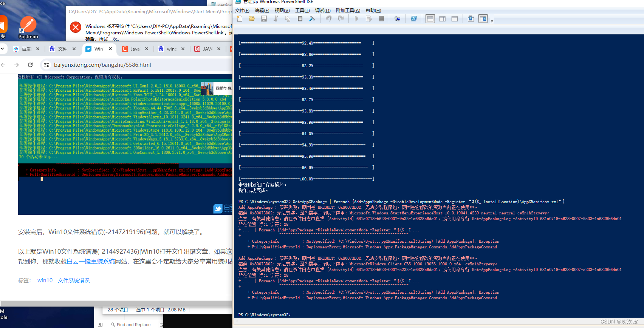Start PowerShell.exe from the ISE toolbar
644x328 pixels.
[414, 19]
